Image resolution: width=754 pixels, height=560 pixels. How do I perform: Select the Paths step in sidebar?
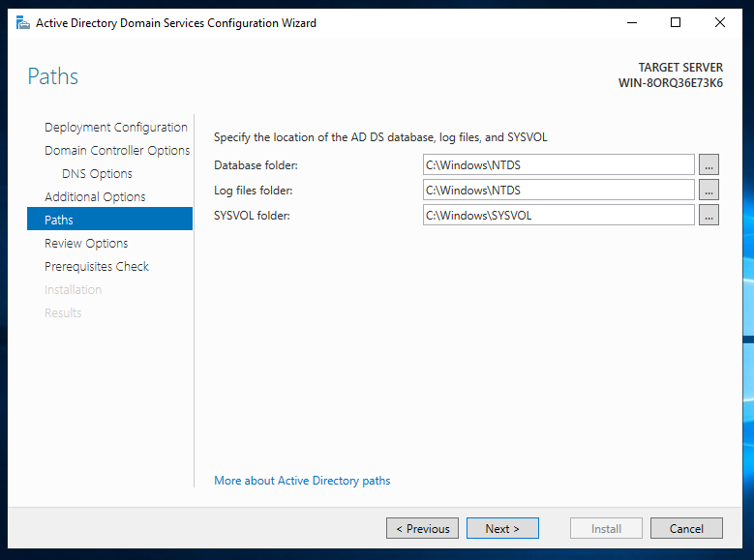[109, 220]
